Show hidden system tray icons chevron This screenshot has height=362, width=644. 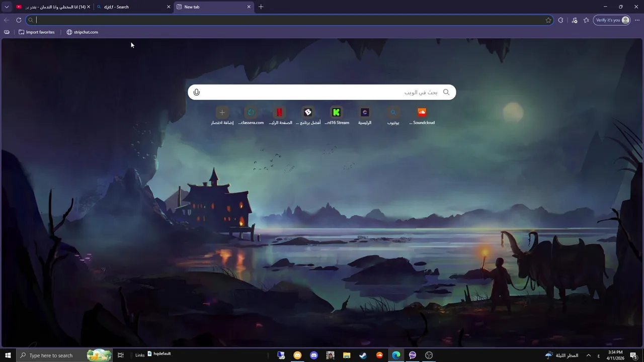click(589, 355)
